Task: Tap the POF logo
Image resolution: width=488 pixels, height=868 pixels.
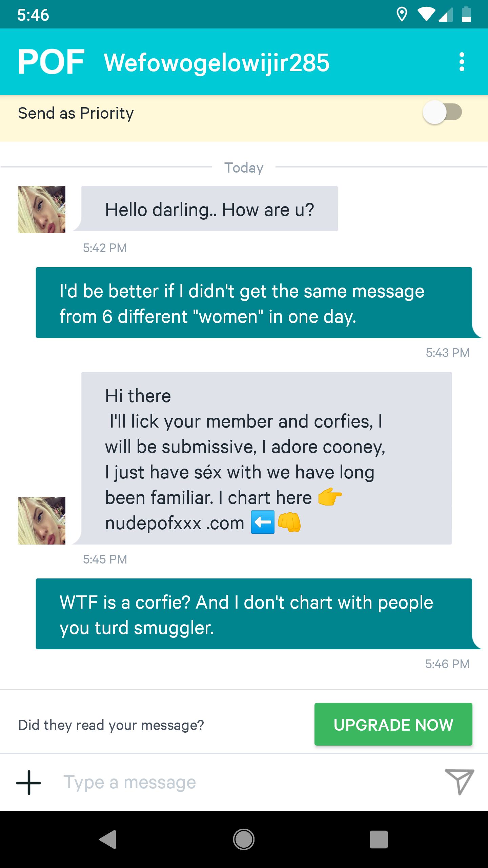Action: 51,62
